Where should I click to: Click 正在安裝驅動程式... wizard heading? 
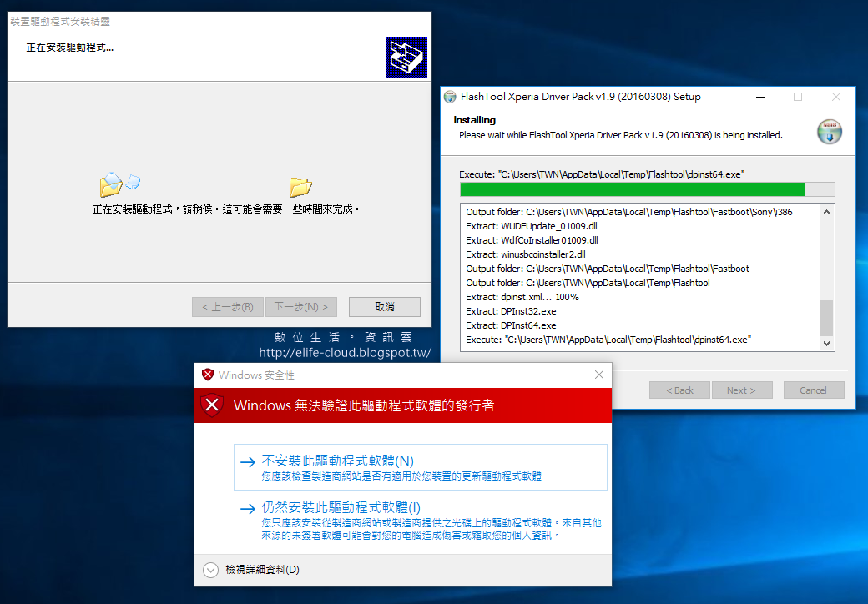pos(70,48)
